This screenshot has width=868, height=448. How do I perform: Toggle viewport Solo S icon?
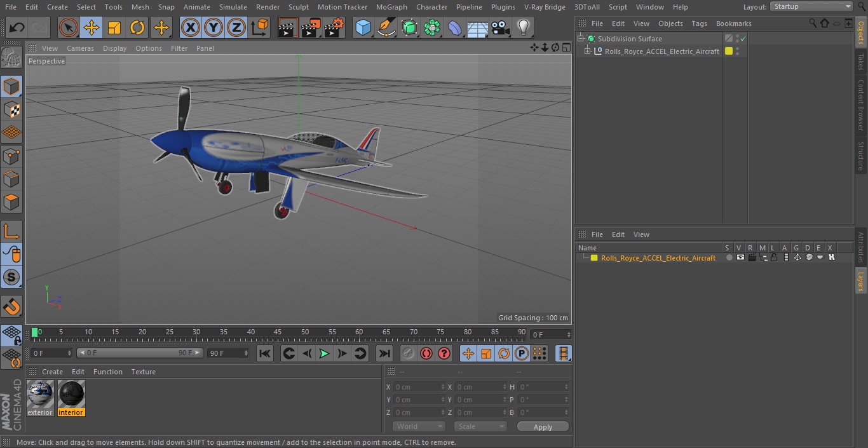point(11,277)
